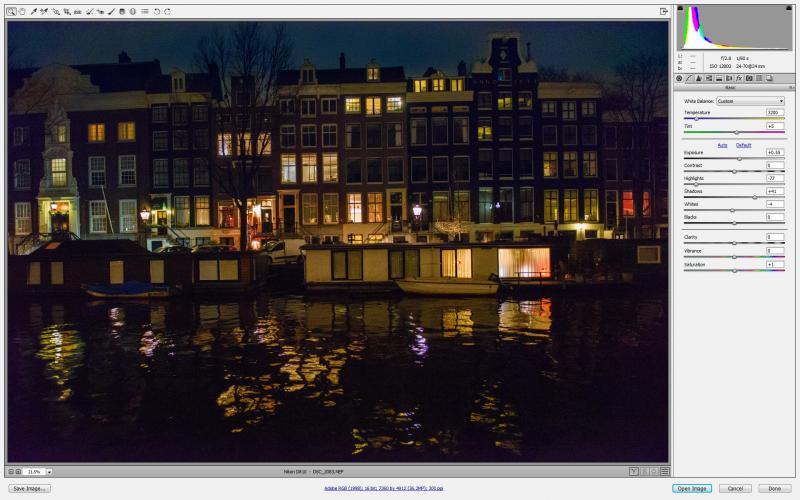
Task: Open the Basic panel flyout menu
Action: coord(791,88)
